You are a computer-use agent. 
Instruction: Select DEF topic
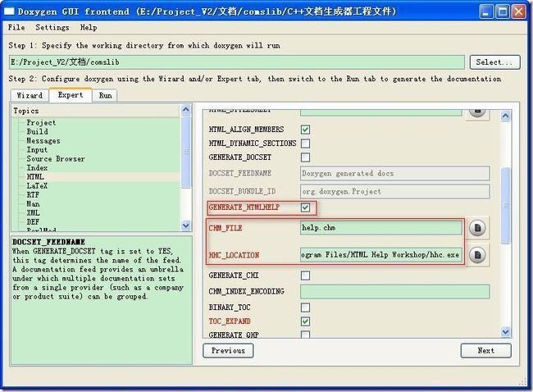(x=33, y=222)
